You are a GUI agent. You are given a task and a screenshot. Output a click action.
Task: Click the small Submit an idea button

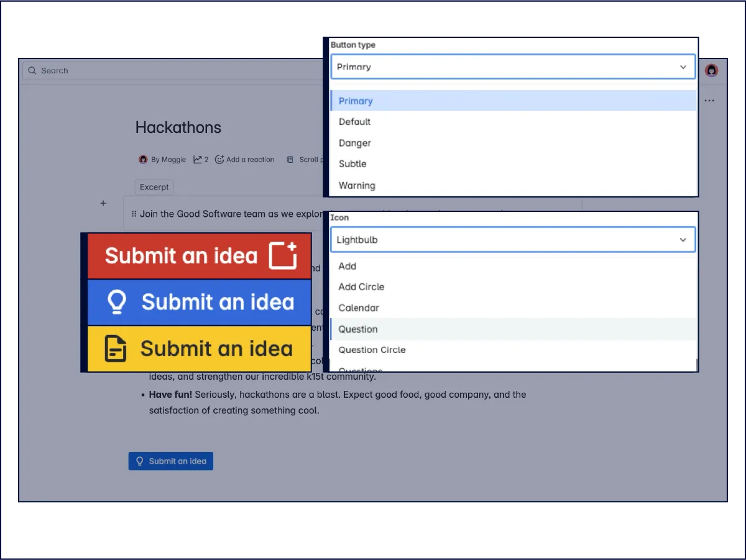[x=171, y=461]
